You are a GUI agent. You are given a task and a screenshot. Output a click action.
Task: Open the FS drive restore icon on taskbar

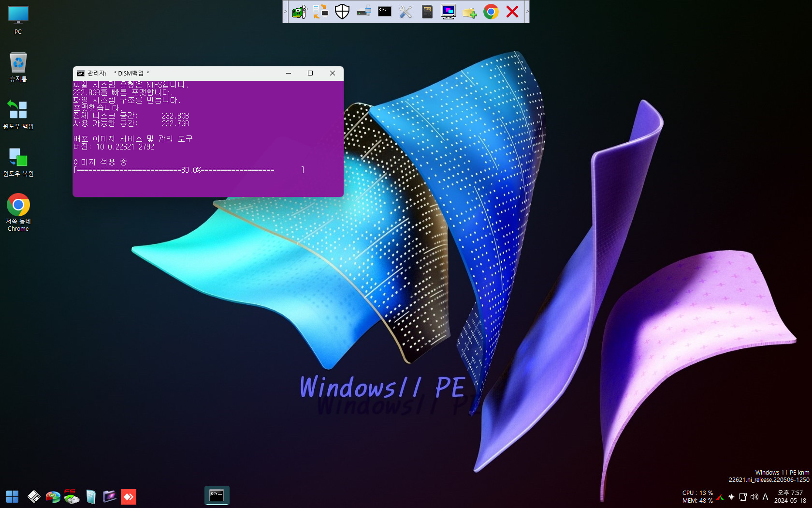(x=72, y=496)
